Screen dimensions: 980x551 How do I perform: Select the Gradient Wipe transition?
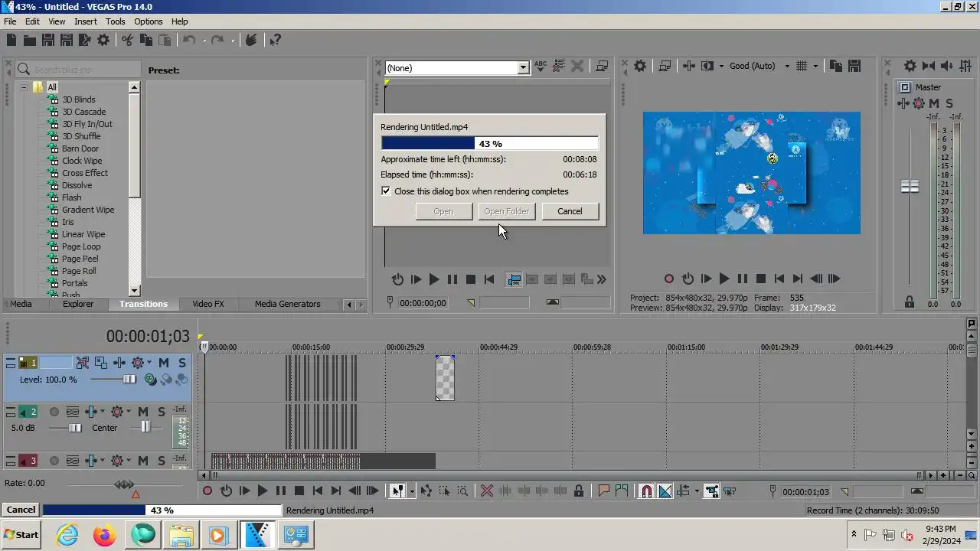click(x=88, y=210)
